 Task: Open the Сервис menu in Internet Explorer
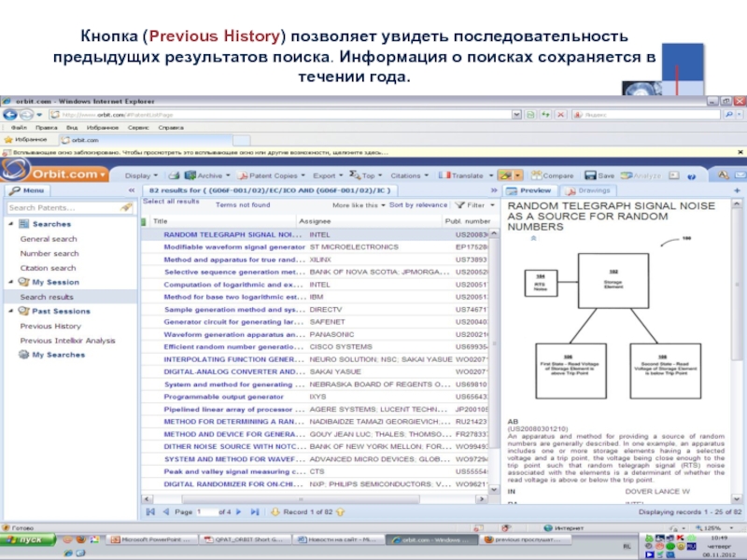tap(138, 128)
